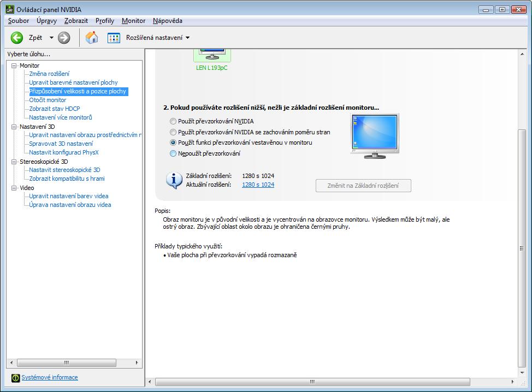Click Změnit na Základní rozlišení button
532x392 pixels.
[363, 186]
